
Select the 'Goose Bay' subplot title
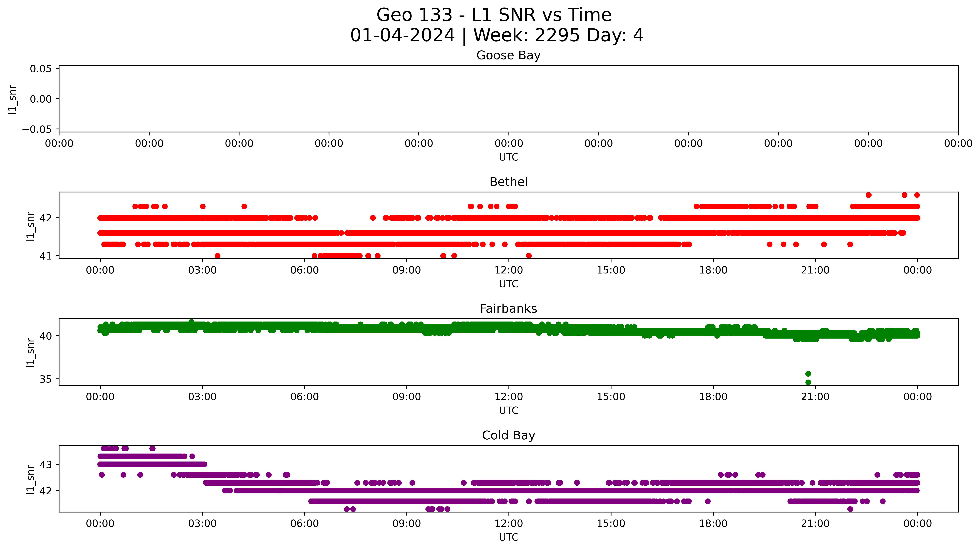point(508,55)
